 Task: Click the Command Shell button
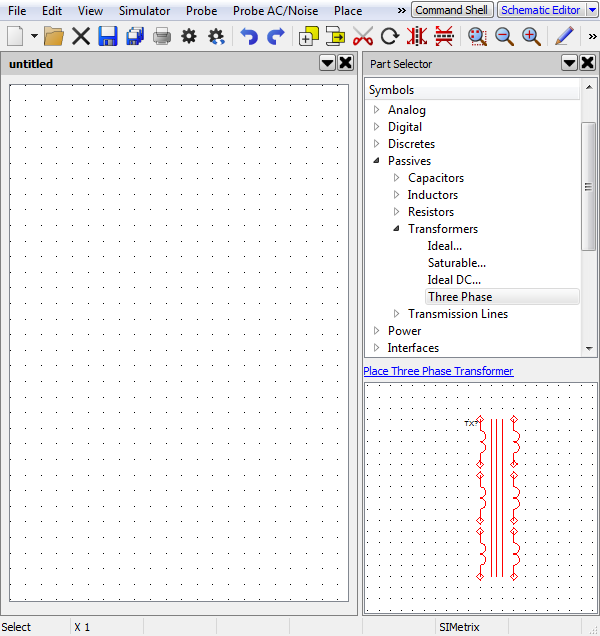pyautogui.click(x=452, y=10)
